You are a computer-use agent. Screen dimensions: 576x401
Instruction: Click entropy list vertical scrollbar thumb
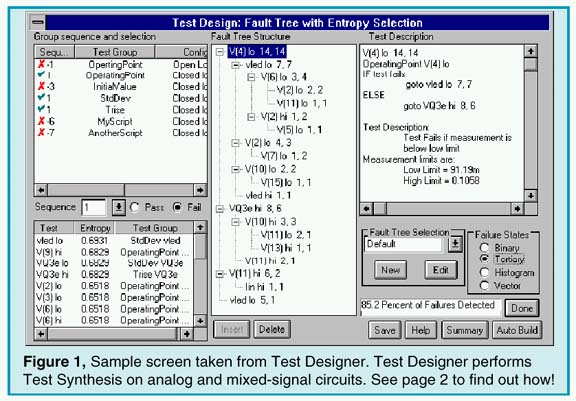point(200,246)
